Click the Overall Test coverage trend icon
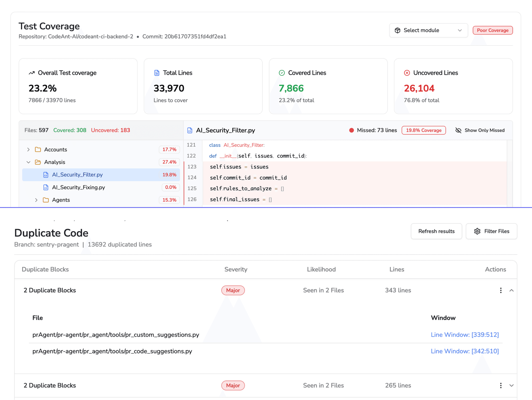Screen dimensions: 532x400 [x=32, y=73]
